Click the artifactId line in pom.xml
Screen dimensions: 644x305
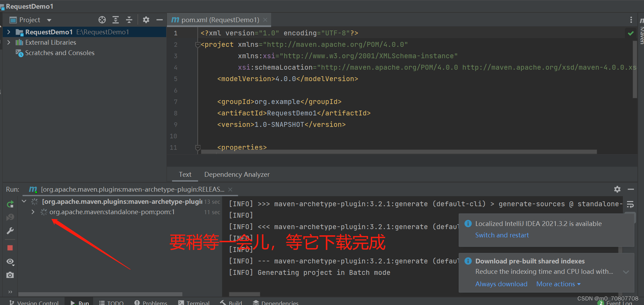[294, 113]
